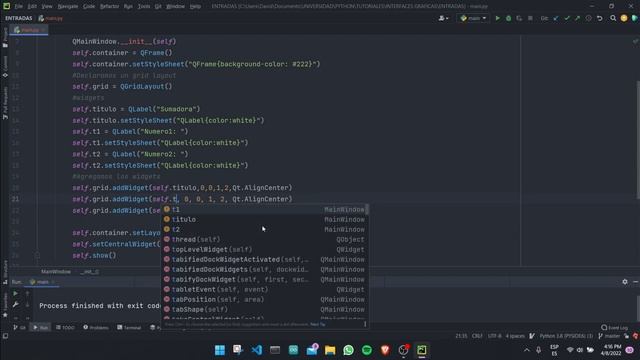This screenshot has width=640, height=360.
Task: Open the yellow avatar icon in toolbar
Action: pos(624,18)
